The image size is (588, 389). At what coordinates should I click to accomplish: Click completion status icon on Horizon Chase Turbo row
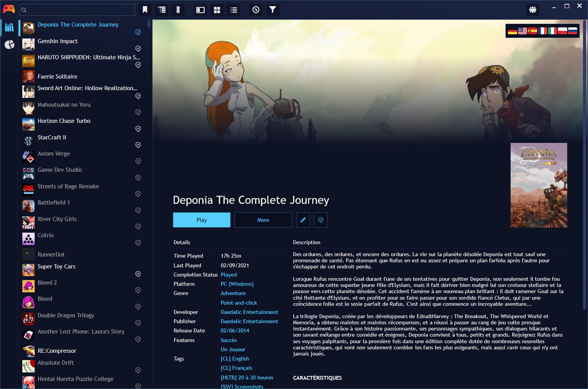[138, 129]
